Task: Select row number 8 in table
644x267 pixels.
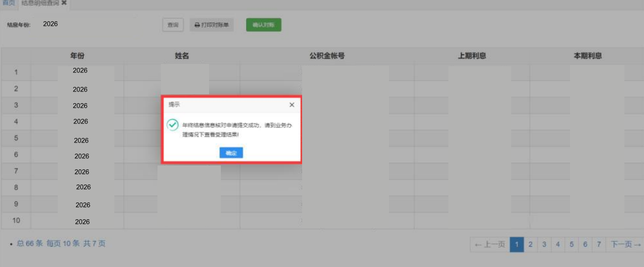Action: (16, 187)
